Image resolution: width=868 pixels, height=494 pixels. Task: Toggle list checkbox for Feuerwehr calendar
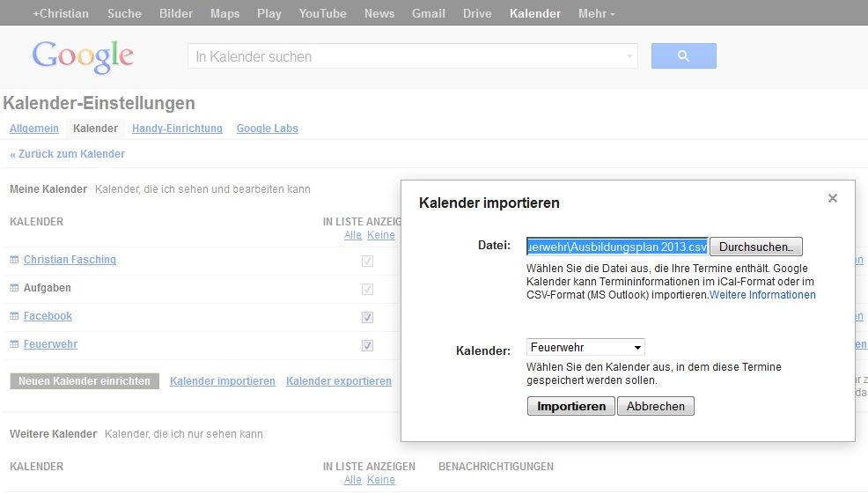point(367,345)
